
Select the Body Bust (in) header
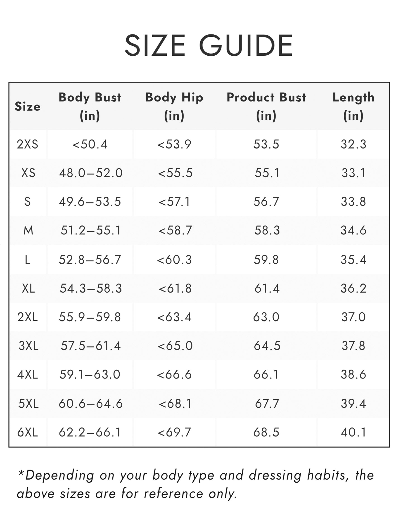(x=90, y=106)
